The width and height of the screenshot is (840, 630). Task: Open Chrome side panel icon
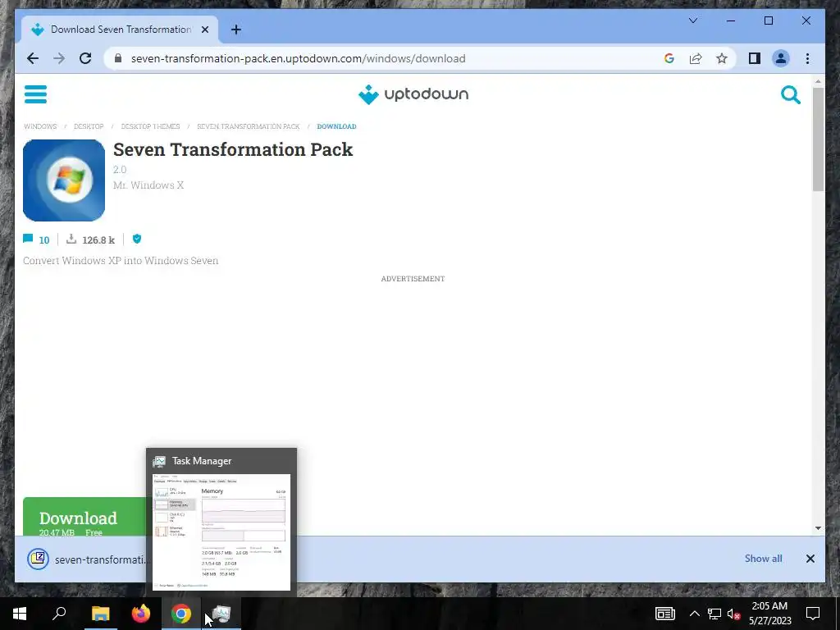(x=755, y=58)
